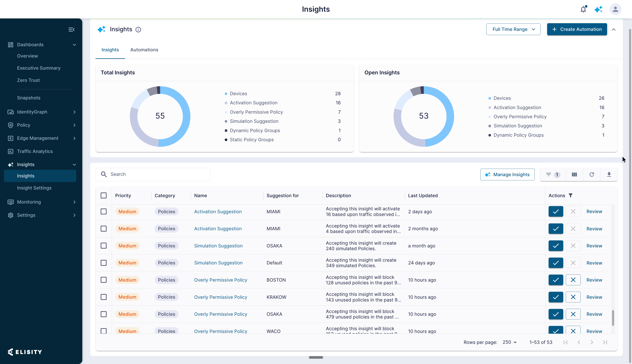Click the Create Automation button
The width and height of the screenshot is (632, 364).
click(x=577, y=29)
